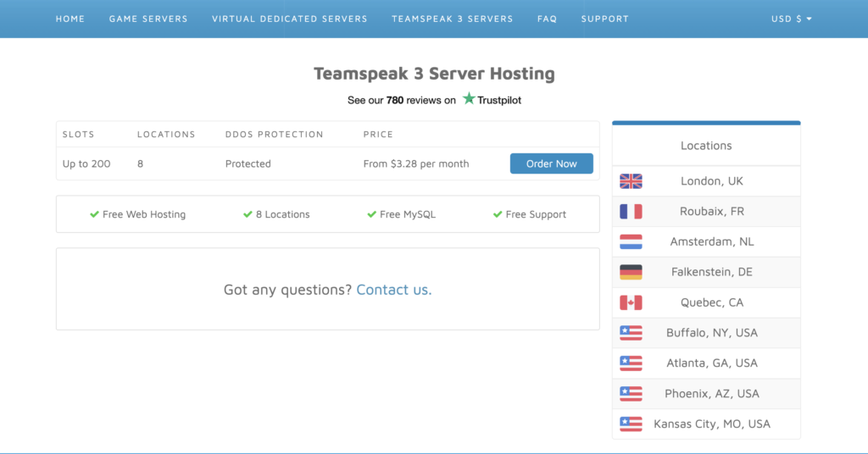Screen dimensions: 868x454
Task: Open the Game Servers menu
Action: [148, 19]
